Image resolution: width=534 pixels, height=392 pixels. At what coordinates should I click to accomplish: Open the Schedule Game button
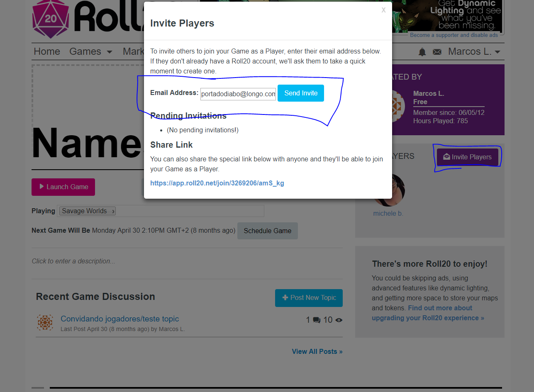268,231
